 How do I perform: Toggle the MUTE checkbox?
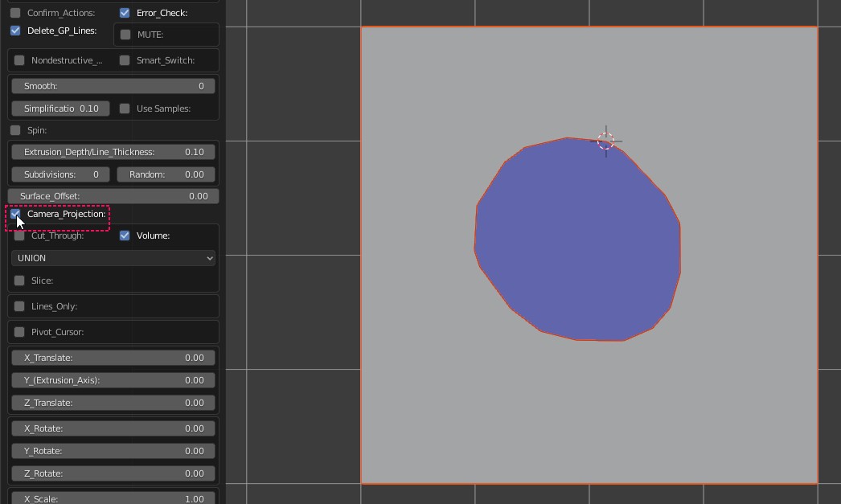click(125, 35)
